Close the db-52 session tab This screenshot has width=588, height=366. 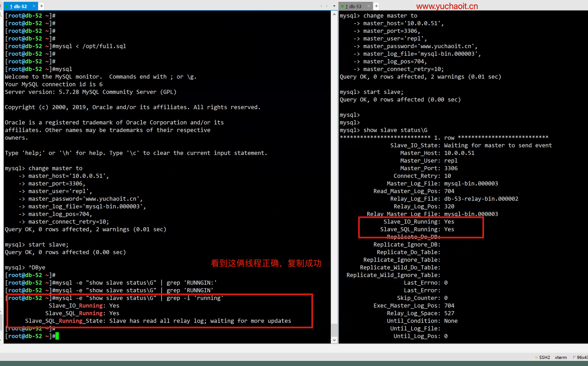tap(34, 6)
